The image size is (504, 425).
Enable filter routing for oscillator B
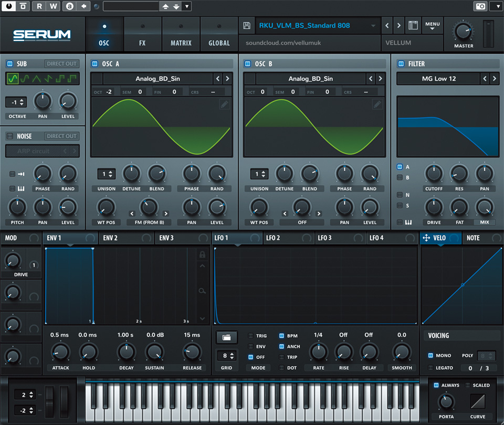point(400,177)
